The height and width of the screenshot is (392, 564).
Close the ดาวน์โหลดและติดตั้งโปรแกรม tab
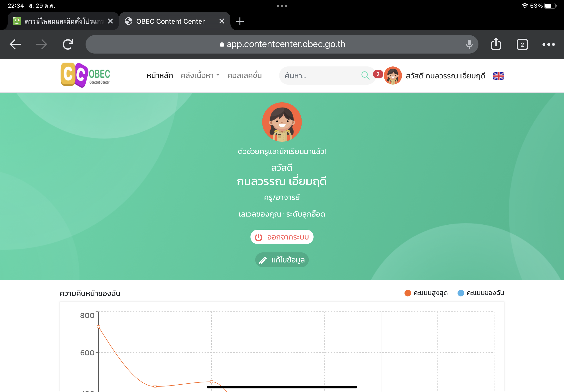(110, 21)
